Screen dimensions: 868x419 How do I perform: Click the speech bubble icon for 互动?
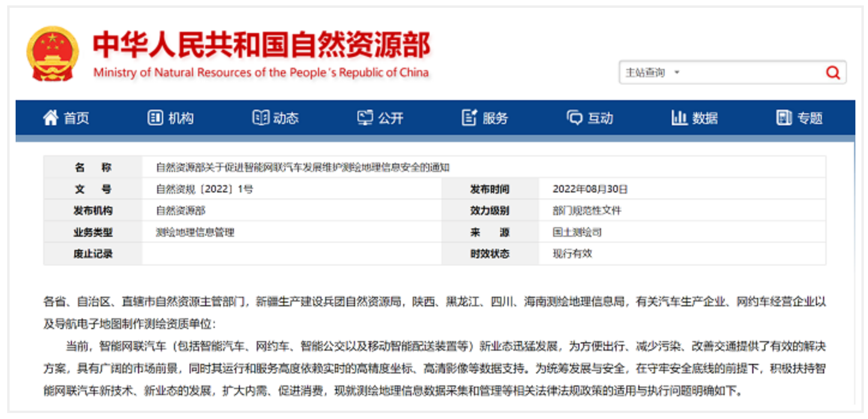point(574,118)
